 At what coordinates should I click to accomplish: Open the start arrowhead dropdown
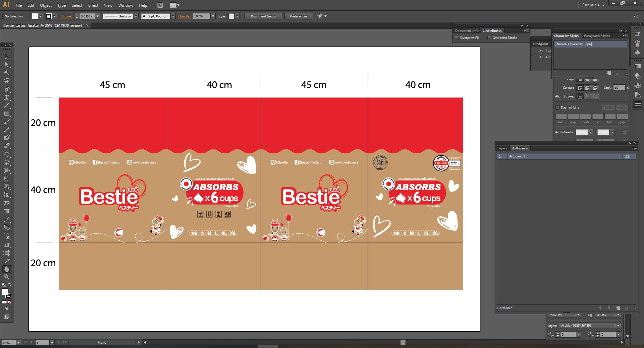[591, 132]
